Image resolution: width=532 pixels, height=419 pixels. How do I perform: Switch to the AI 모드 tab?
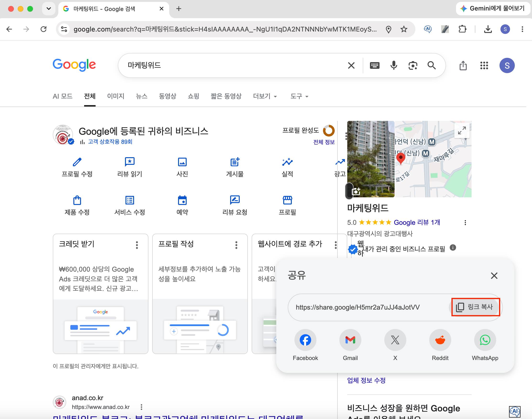(63, 96)
